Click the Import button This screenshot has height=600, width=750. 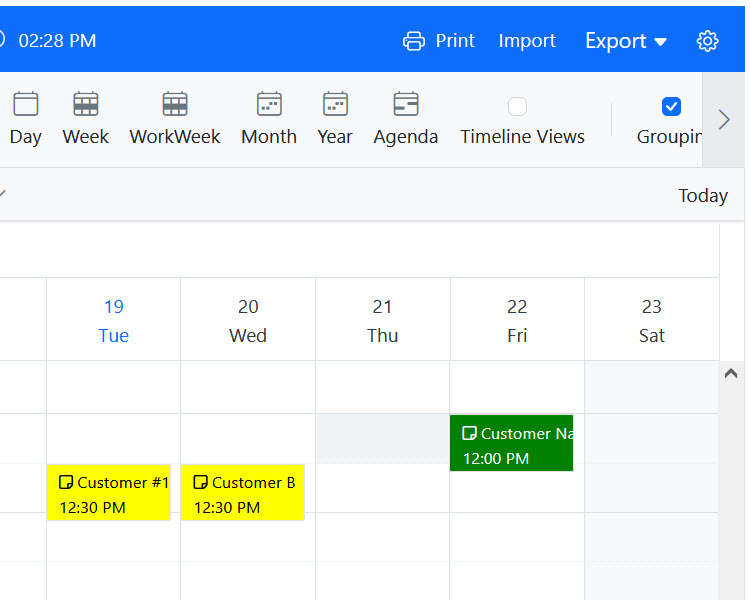click(527, 41)
